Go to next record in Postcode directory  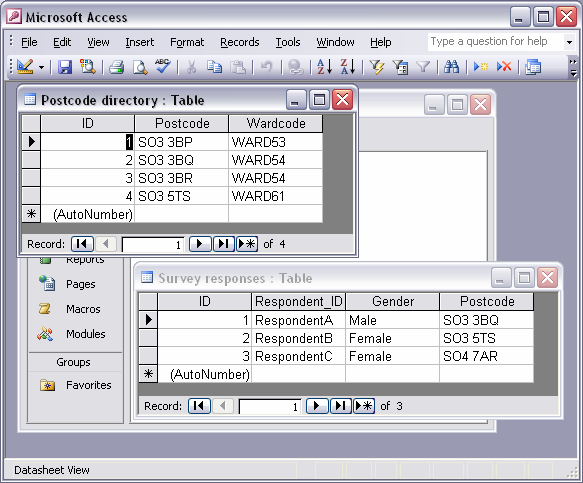point(200,244)
